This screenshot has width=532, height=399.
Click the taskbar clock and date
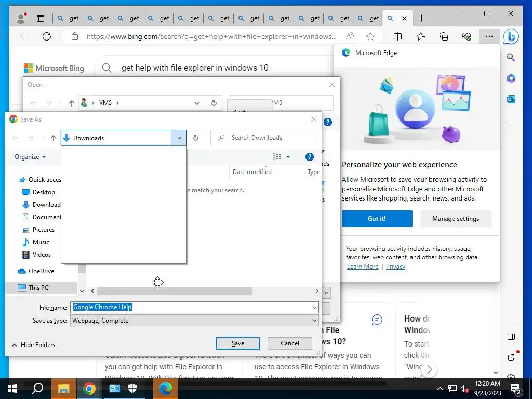(x=487, y=389)
